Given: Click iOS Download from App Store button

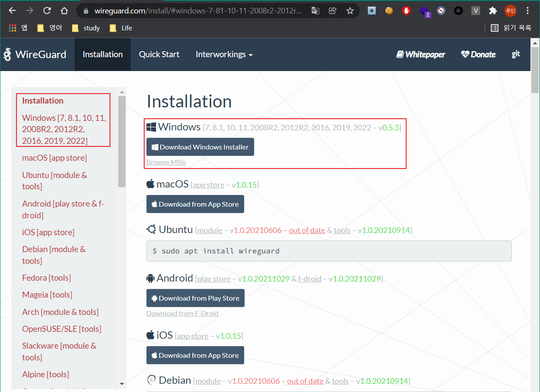Looking at the screenshot, I should [x=195, y=355].
